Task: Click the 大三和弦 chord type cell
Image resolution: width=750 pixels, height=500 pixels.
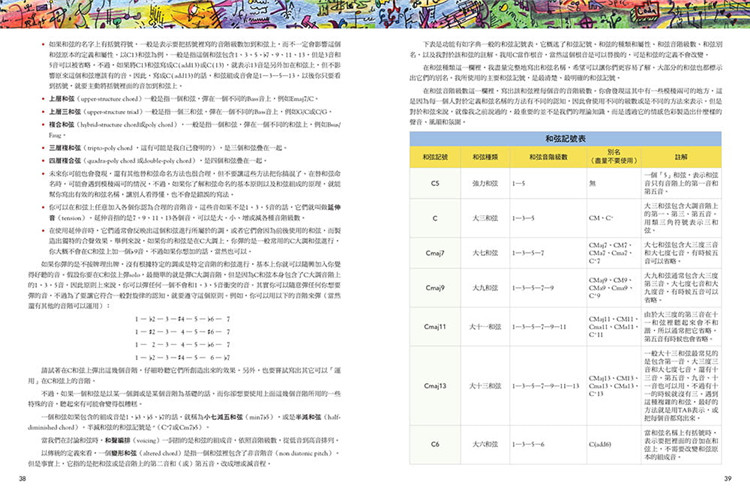Action: coord(485,218)
